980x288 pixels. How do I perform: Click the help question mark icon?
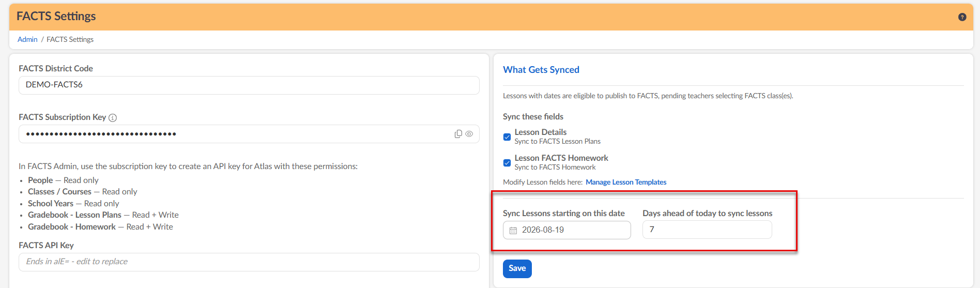pyautogui.click(x=962, y=17)
